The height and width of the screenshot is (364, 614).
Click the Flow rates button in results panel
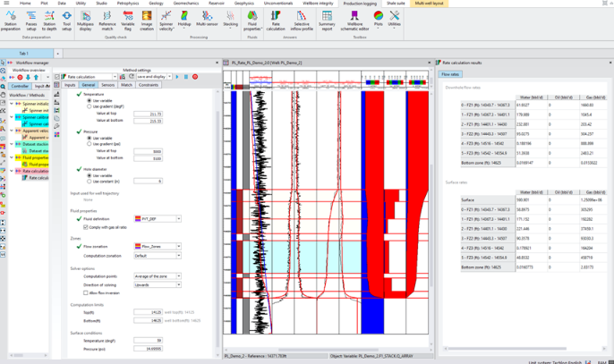pyautogui.click(x=451, y=74)
